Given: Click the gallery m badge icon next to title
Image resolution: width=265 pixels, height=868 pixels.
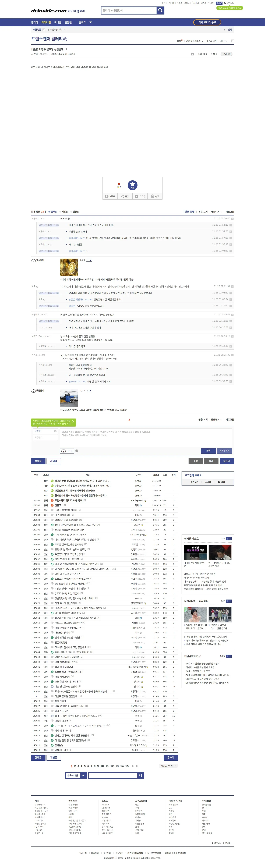Looking at the screenshot, I should [65, 39].
